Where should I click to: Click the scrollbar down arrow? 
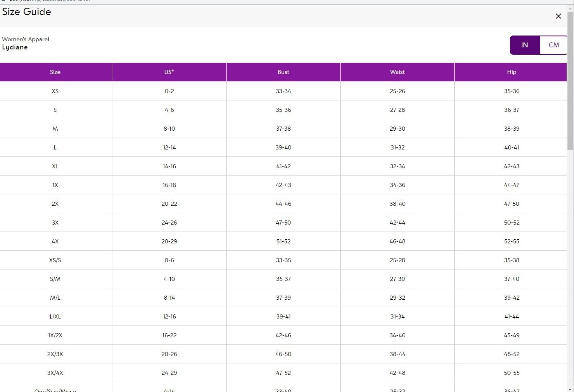pos(570,389)
